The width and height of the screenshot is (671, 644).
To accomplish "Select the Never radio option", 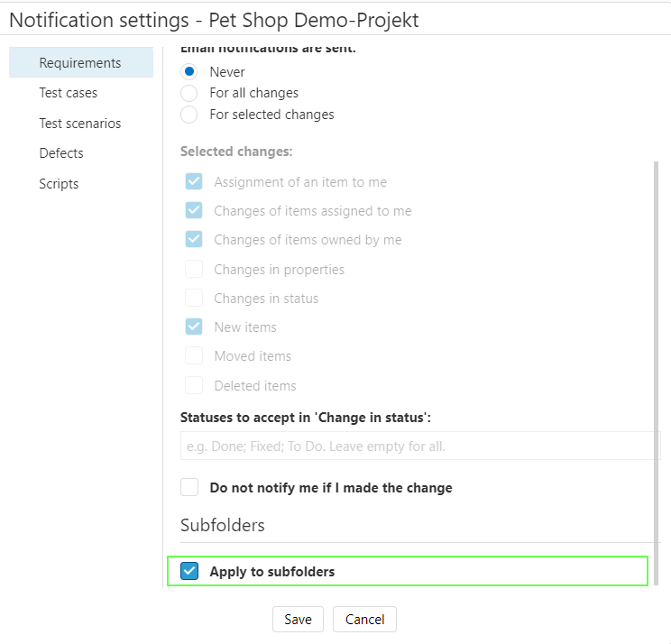I will 189,71.
